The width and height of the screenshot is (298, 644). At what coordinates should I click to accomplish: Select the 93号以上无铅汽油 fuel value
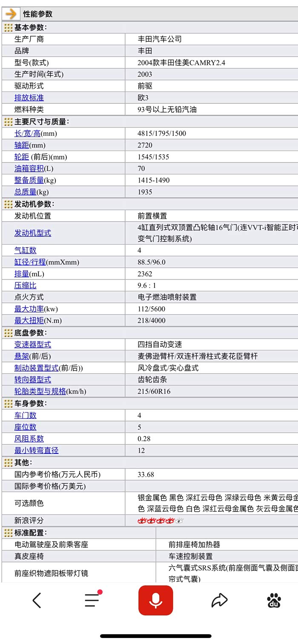[167, 110]
